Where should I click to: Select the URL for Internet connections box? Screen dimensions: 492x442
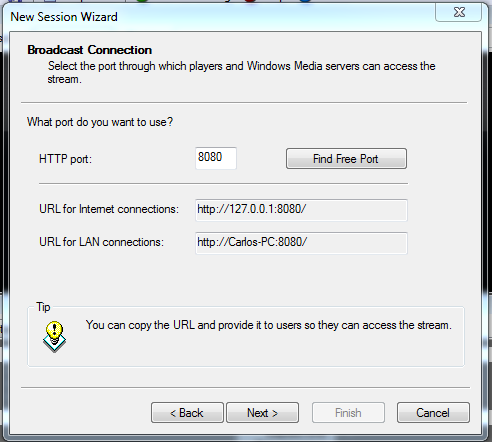[x=301, y=210]
